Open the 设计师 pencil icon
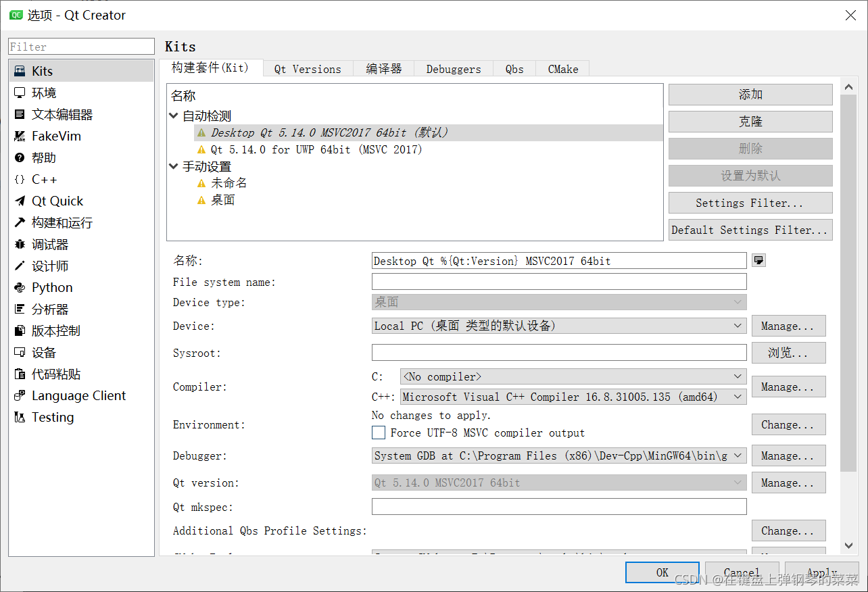Viewport: 868px width, 592px height. coord(20,266)
